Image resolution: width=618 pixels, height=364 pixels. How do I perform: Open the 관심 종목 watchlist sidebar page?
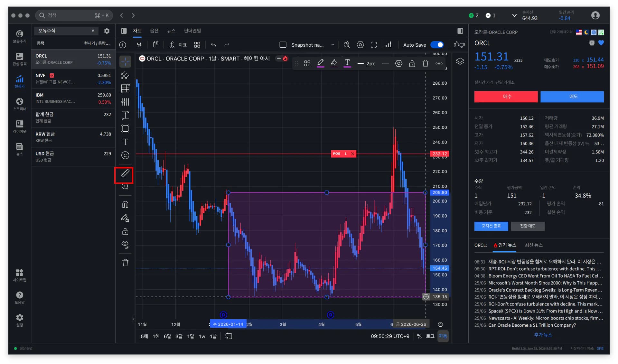click(x=20, y=59)
